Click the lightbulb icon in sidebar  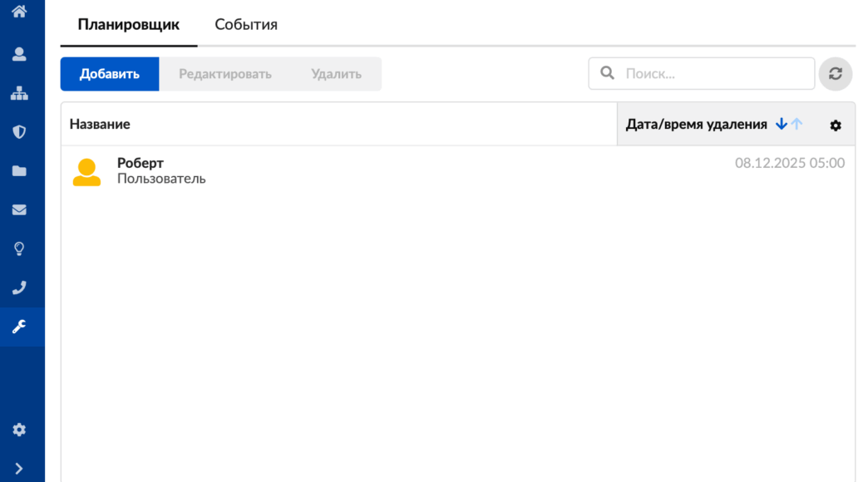(19, 248)
